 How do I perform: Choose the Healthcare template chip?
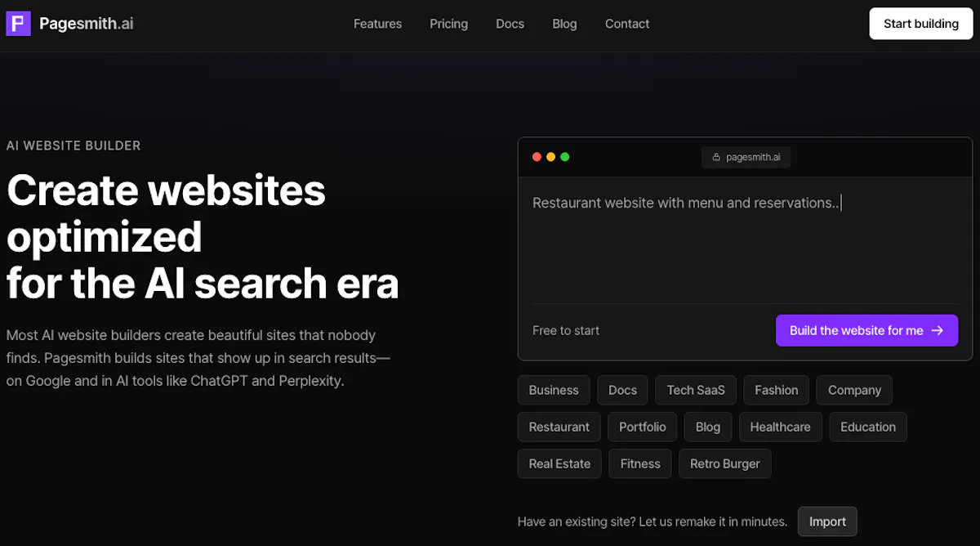[780, 427]
